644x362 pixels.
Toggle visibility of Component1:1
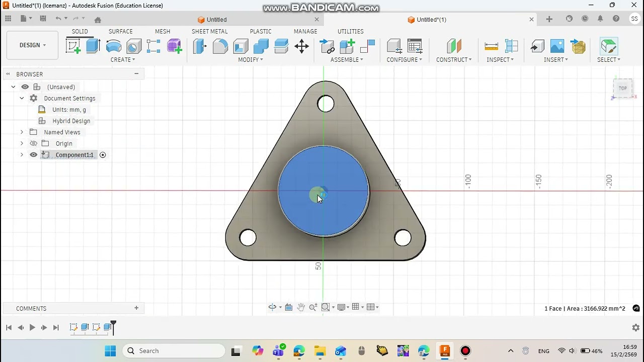click(34, 155)
